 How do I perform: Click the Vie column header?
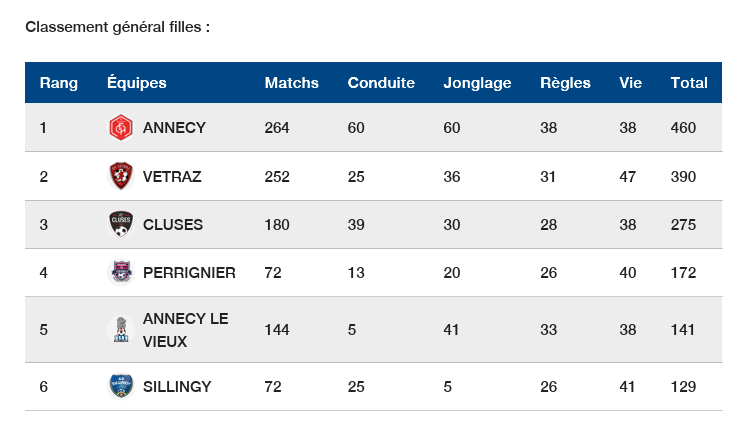[x=630, y=83]
